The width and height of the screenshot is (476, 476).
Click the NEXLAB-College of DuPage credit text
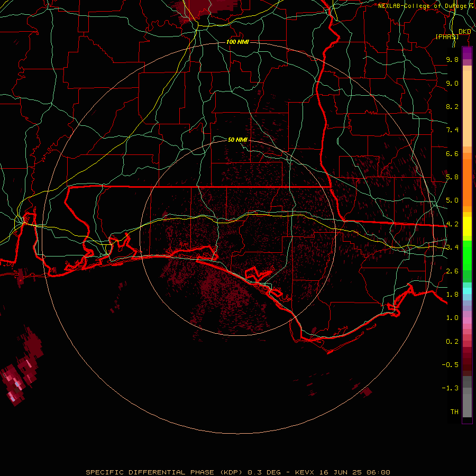pos(426,6)
